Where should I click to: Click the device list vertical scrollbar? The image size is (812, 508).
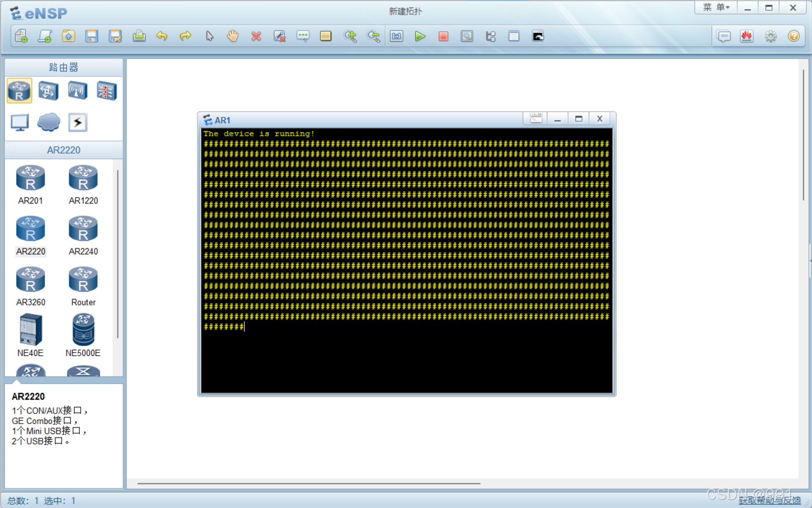(x=118, y=254)
